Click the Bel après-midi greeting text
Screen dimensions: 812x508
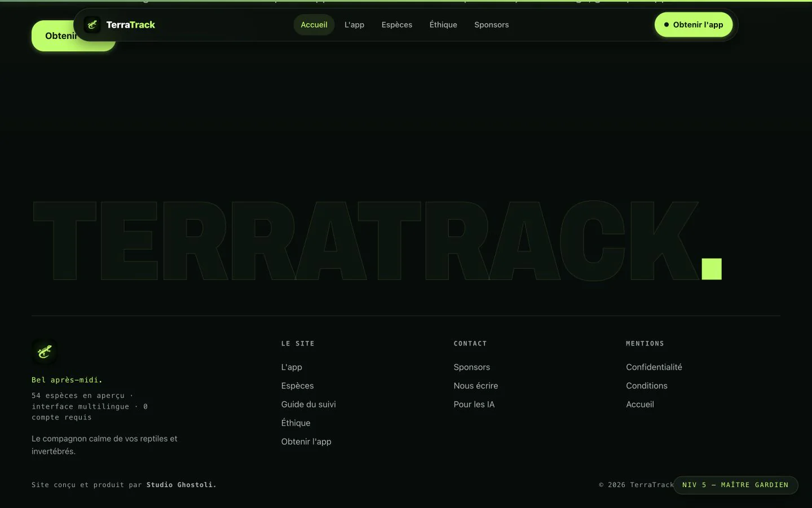67,380
